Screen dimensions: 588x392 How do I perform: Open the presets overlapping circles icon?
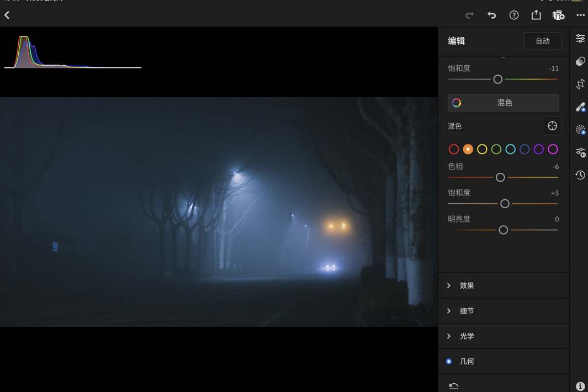(580, 61)
